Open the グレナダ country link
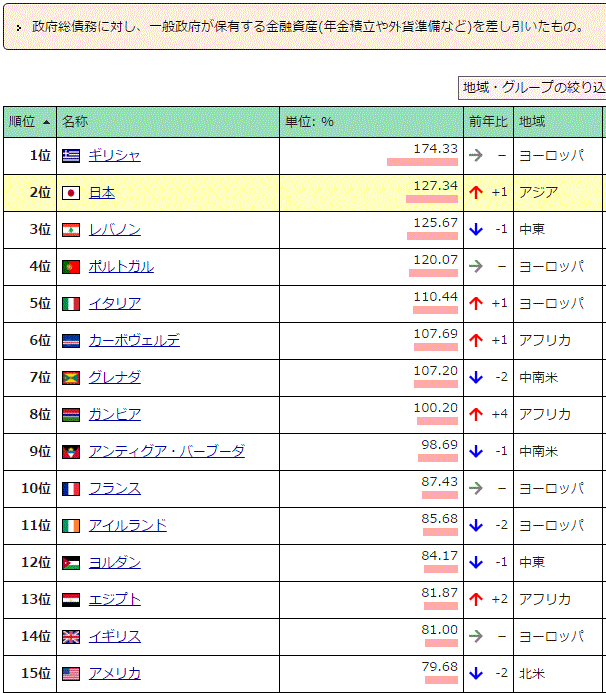Screen dimensions: 606x693 (114, 378)
